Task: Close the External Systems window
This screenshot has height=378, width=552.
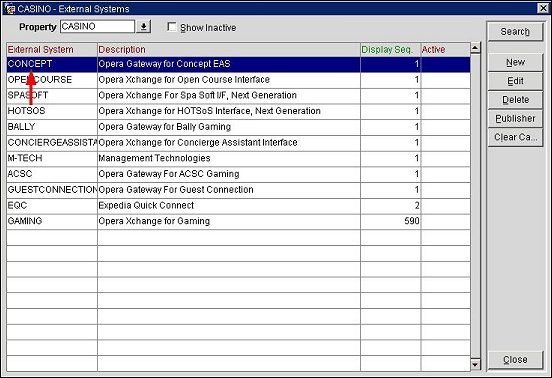Action: click(x=543, y=8)
